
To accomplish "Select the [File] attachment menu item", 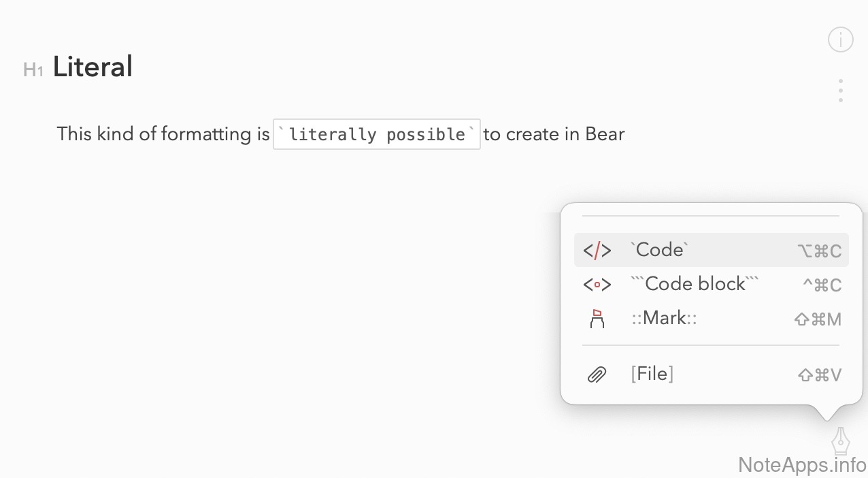I will (x=652, y=374).
